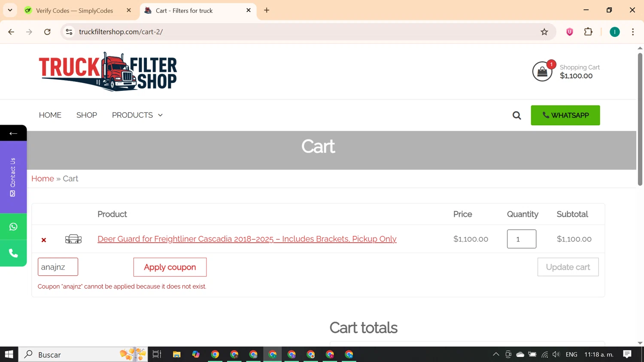This screenshot has width=644, height=362.
Task: View site information icon in address bar
Action: (x=69, y=32)
